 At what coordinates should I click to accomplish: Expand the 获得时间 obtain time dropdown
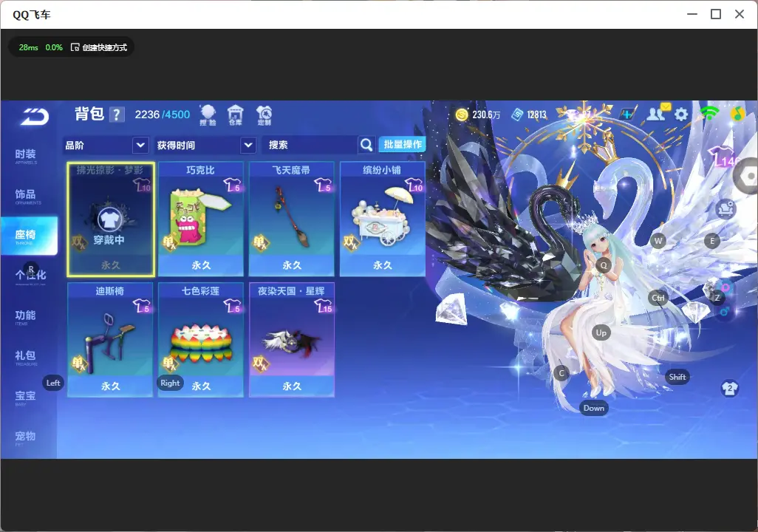(x=205, y=145)
